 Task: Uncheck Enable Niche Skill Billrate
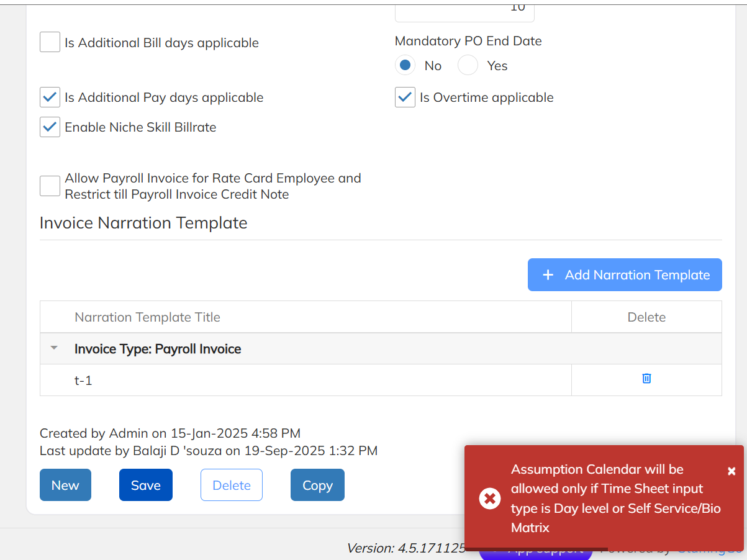[x=50, y=127]
